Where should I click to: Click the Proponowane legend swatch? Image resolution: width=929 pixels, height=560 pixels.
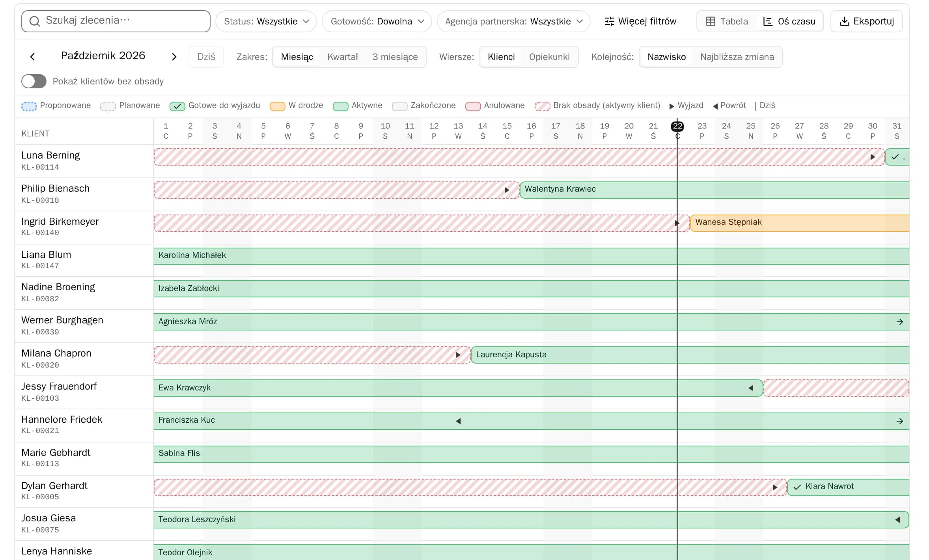[29, 106]
